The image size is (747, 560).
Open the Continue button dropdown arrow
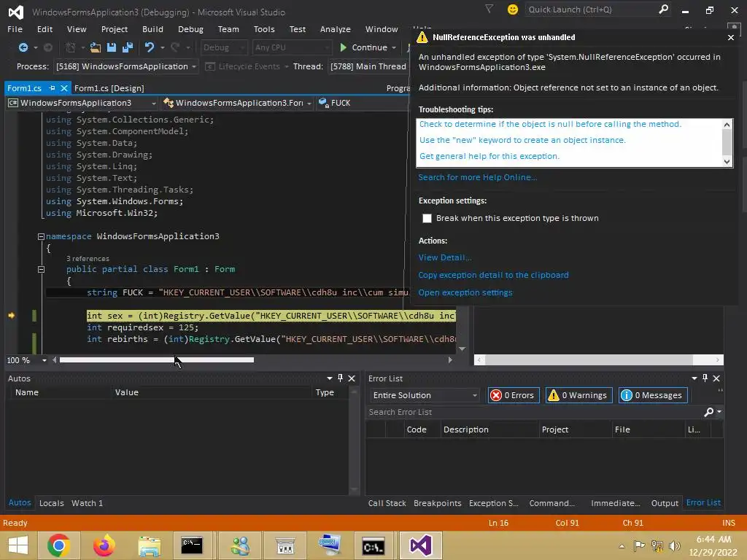pyautogui.click(x=394, y=47)
